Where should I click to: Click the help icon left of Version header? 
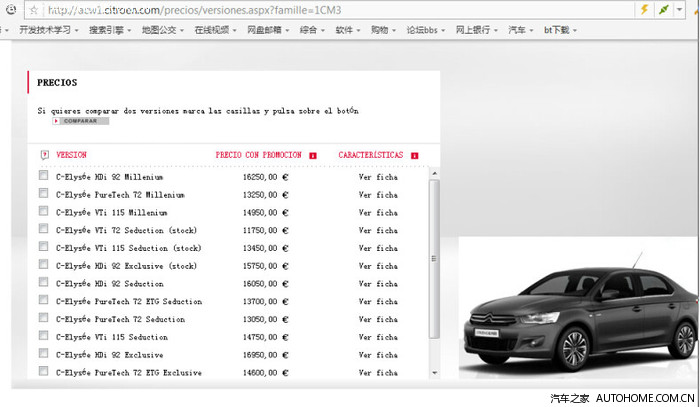(43, 155)
